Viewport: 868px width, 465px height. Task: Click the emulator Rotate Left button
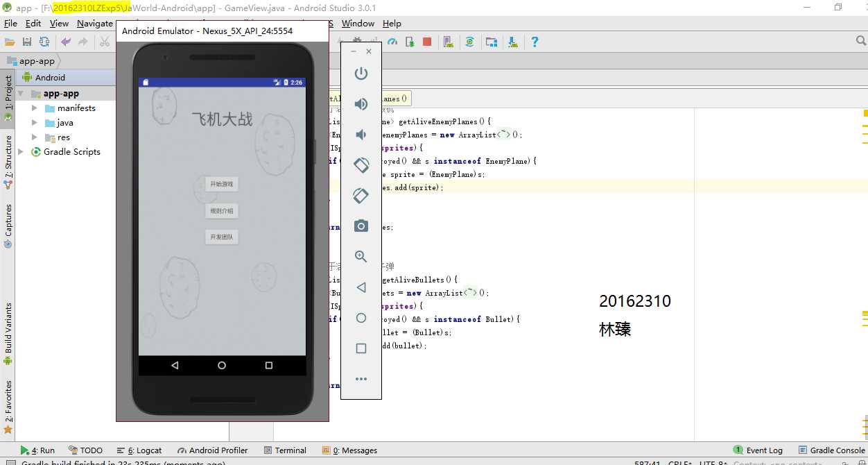click(361, 165)
